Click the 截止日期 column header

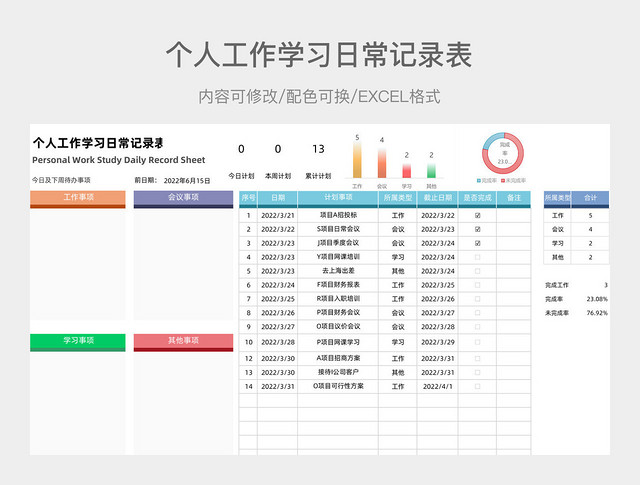[438, 198]
